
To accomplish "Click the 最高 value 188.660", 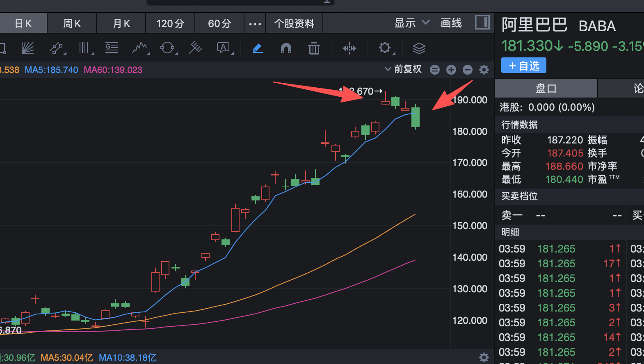I will [564, 166].
